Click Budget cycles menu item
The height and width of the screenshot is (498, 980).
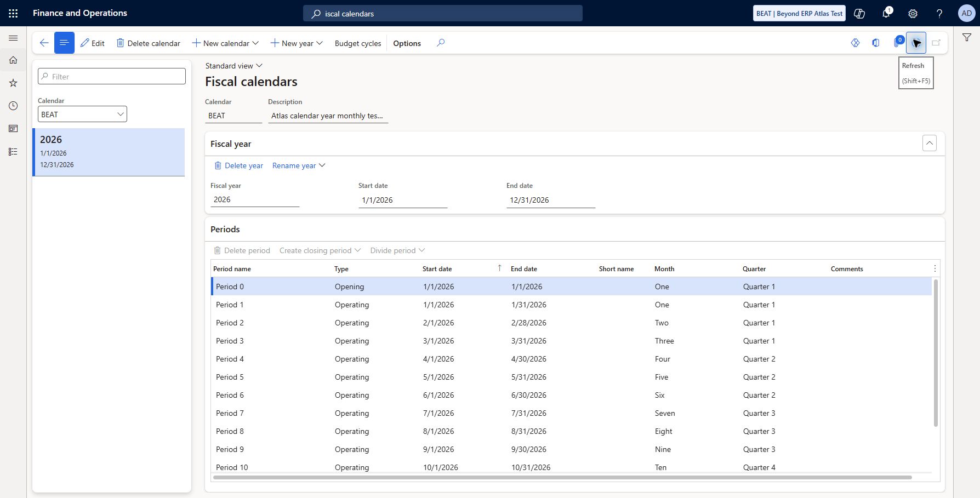click(x=358, y=43)
